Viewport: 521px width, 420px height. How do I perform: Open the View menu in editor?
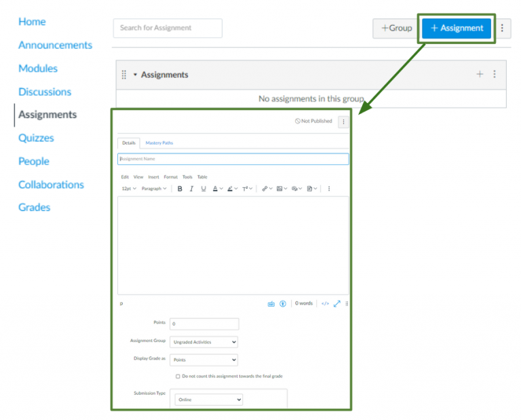coord(138,177)
